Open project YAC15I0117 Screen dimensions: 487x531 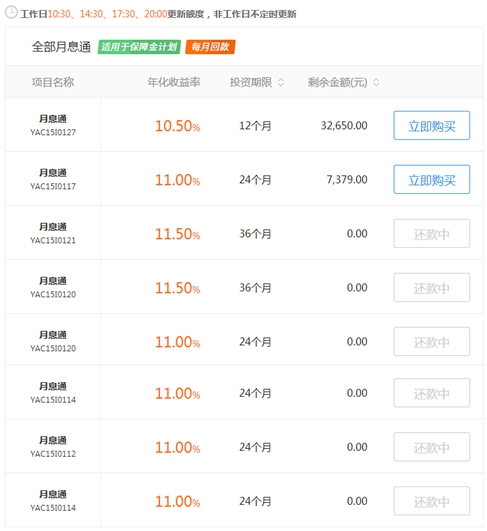pos(53,186)
